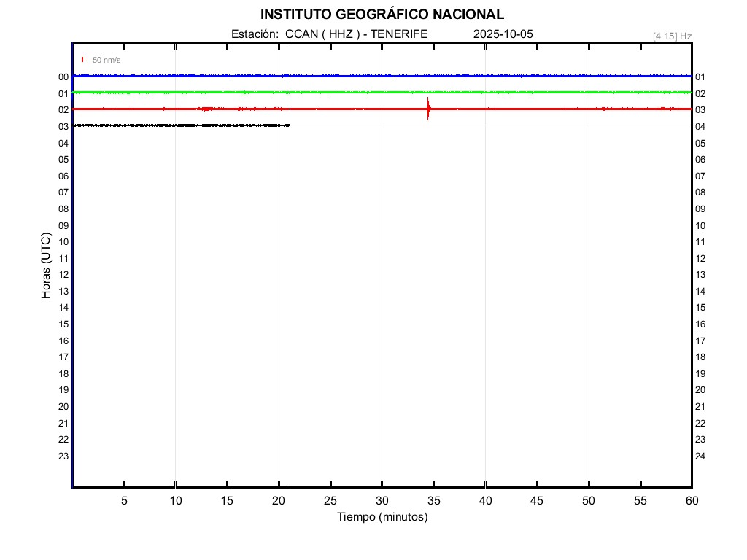747x560 pixels.
Task: Click hour label 13 on the right axis
Action: click(700, 275)
